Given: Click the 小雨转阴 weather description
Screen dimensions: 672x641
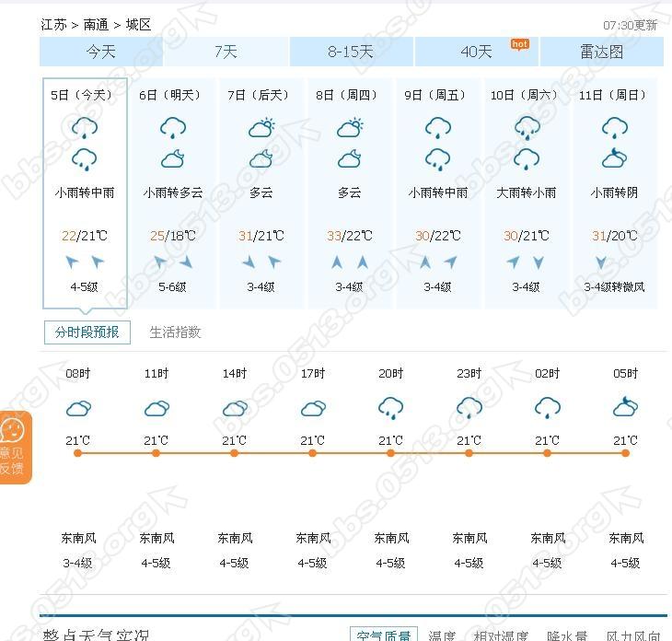Looking at the screenshot, I should tap(615, 192).
